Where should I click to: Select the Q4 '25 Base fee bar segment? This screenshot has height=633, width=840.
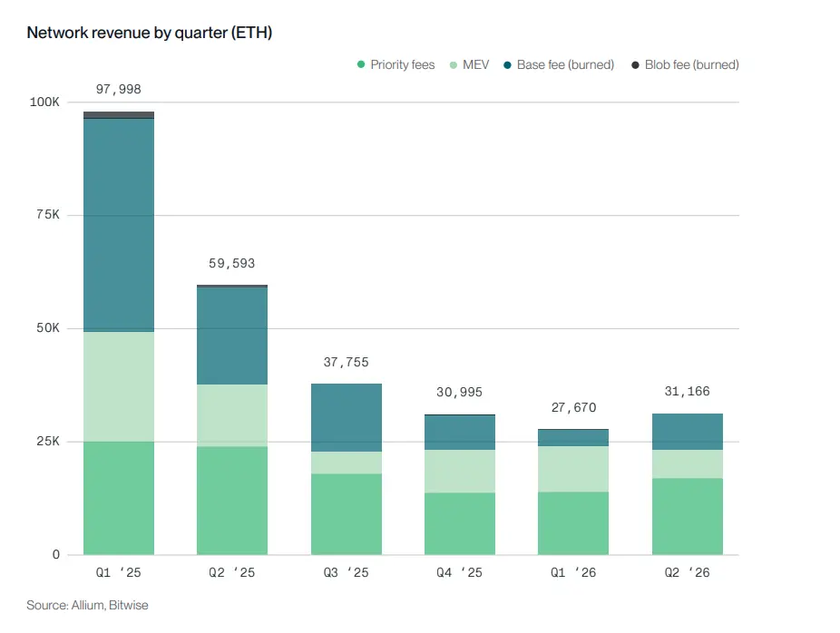coord(460,433)
